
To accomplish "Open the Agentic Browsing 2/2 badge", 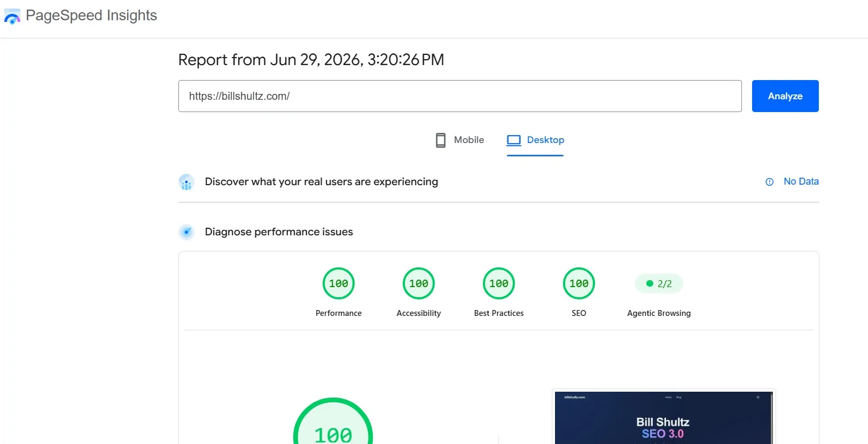I will pyautogui.click(x=659, y=283).
